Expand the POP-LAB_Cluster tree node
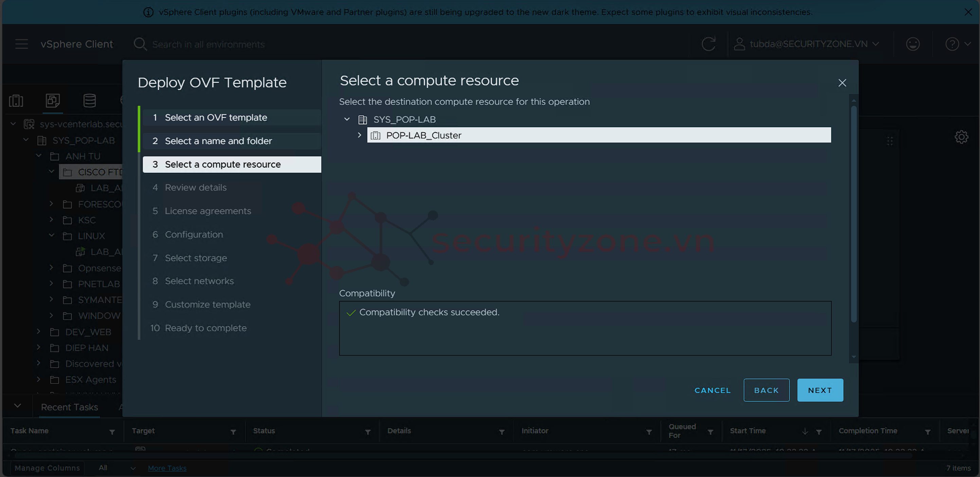The height and width of the screenshot is (477, 980). pos(359,135)
